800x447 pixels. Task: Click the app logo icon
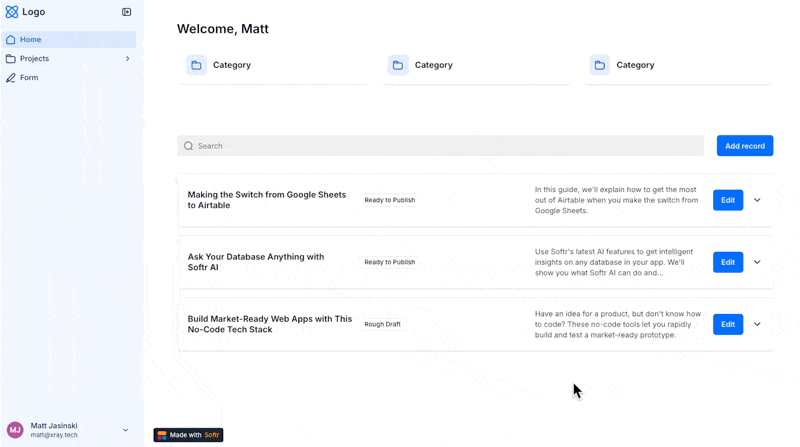point(12,12)
